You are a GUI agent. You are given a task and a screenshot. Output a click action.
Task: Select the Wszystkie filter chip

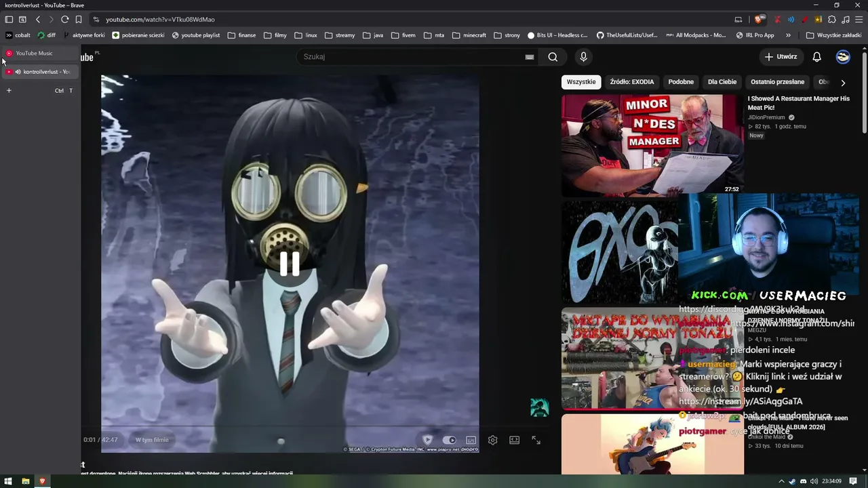(x=581, y=82)
